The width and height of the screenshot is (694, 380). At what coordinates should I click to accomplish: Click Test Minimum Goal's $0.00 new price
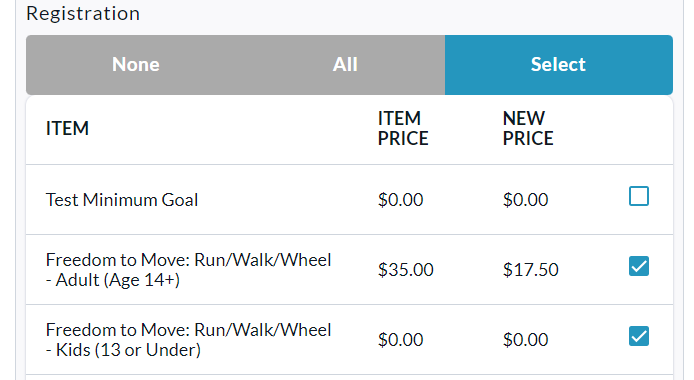[x=525, y=200]
